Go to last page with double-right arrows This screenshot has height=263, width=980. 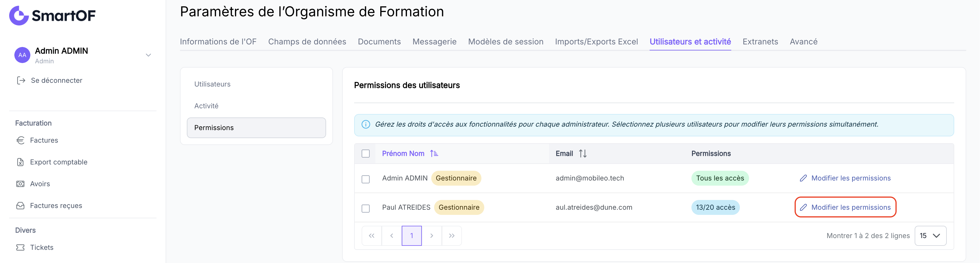pos(452,235)
